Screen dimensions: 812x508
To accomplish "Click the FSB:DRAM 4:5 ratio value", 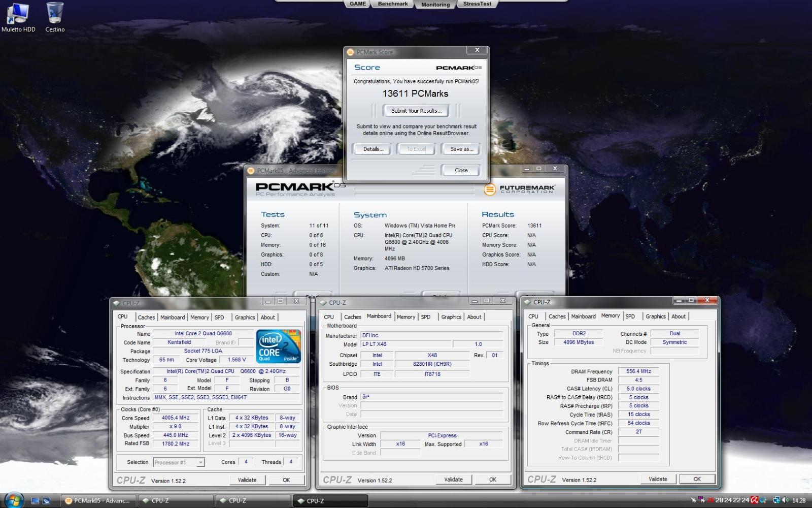I will [x=638, y=380].
